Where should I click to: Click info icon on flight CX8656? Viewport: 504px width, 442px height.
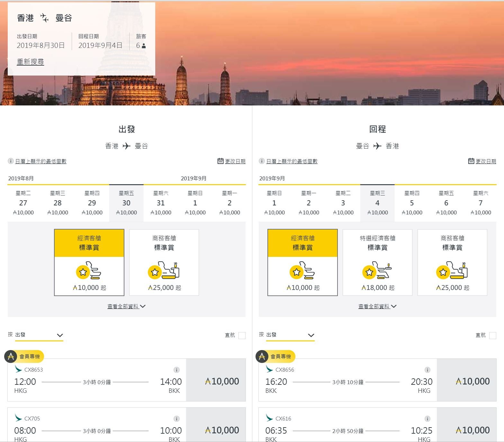click(x=427, y=370)
